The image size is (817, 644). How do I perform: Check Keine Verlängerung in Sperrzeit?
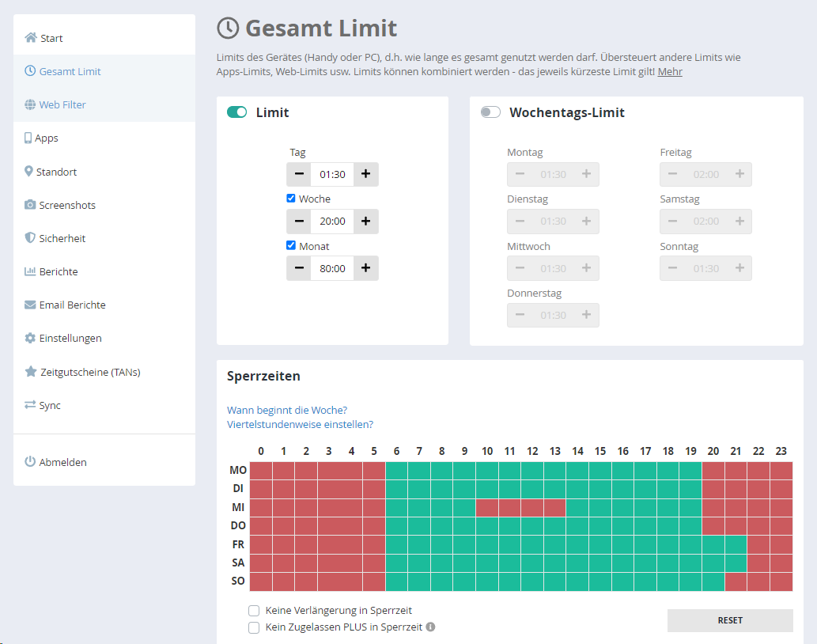(254, 610)
